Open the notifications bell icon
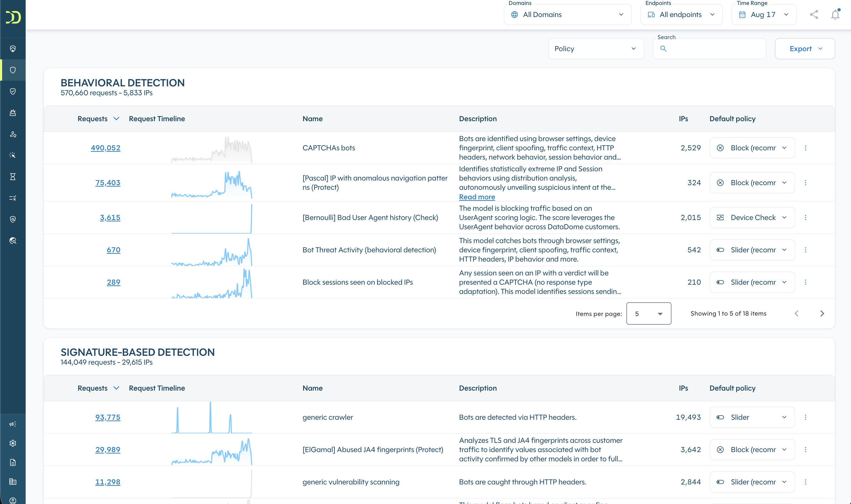 (835, 15)
